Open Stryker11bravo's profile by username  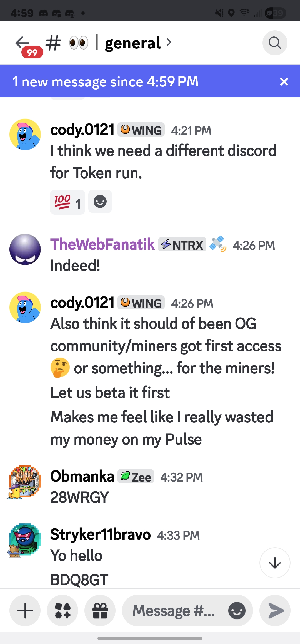pos(100,534)
